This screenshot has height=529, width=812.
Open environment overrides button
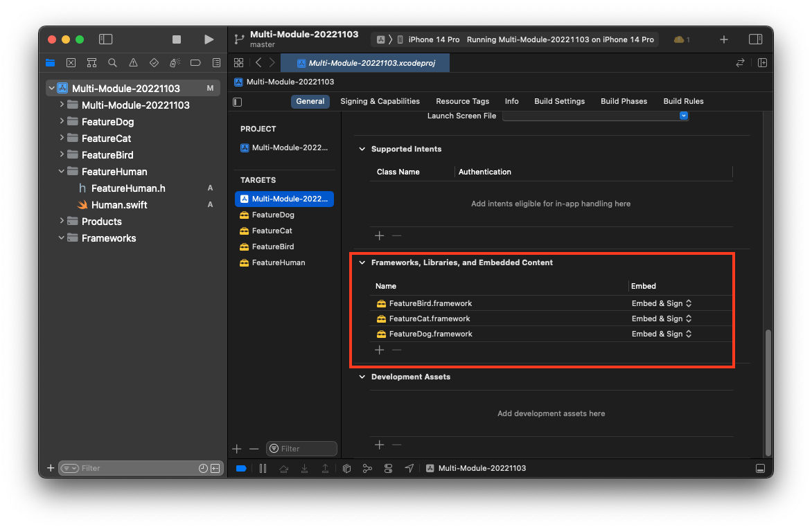pos(389,469)
